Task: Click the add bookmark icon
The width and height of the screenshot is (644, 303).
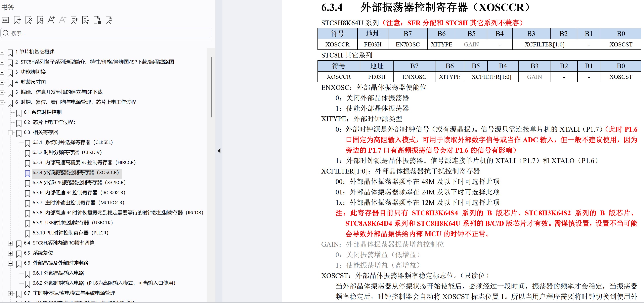Action: (x=17, y=20)
